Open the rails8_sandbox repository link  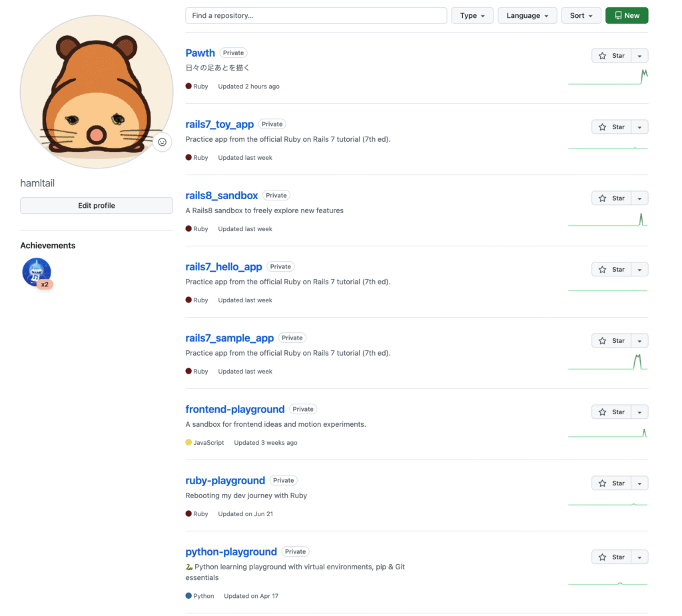coord(222,196)
